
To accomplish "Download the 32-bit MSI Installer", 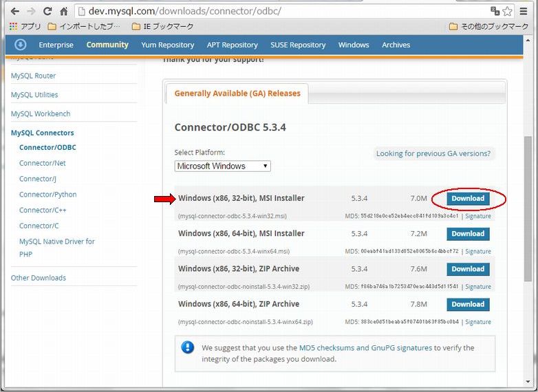I will click(468, 199).
